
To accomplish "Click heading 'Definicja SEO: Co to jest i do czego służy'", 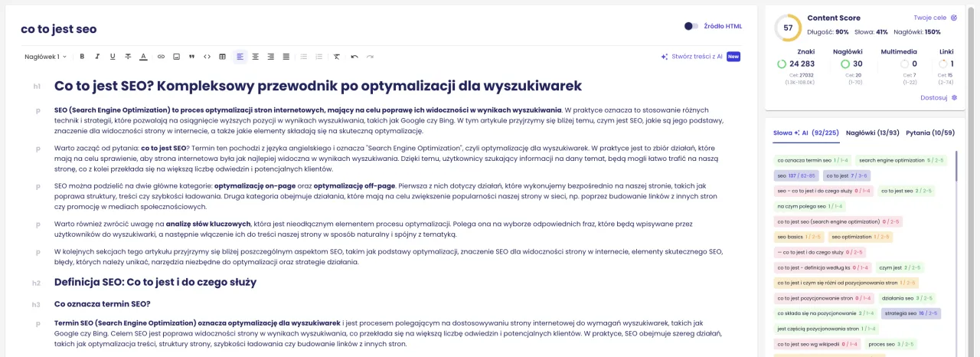I will pyautogui.click(x=155, y=282).
